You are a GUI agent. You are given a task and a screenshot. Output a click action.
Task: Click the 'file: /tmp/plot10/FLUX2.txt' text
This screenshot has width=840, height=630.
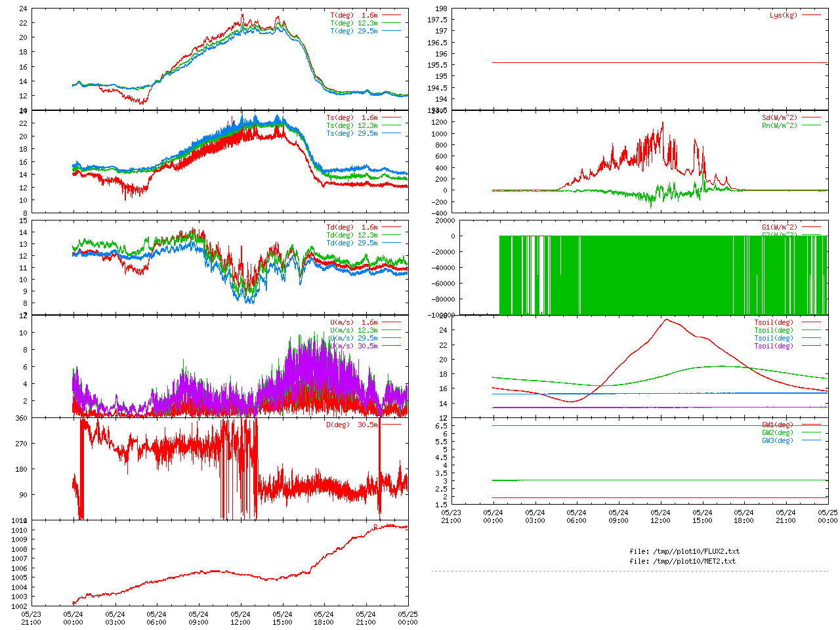[684, 551]
